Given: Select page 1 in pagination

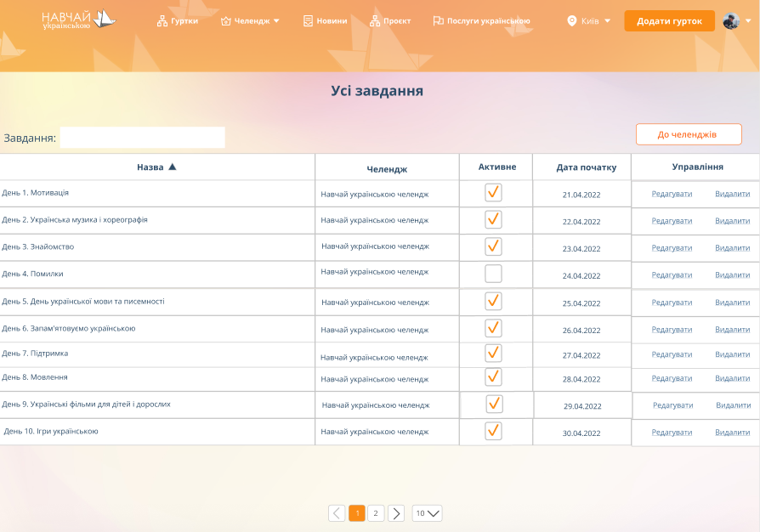Looking at the screenshot, I should [357, 513].
